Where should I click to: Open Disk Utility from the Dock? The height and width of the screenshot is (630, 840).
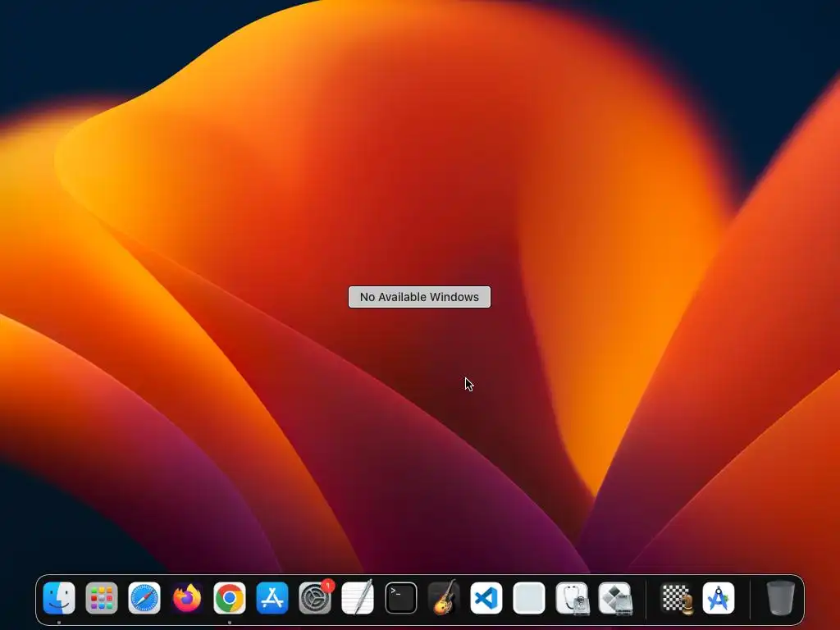pos(572,598)
